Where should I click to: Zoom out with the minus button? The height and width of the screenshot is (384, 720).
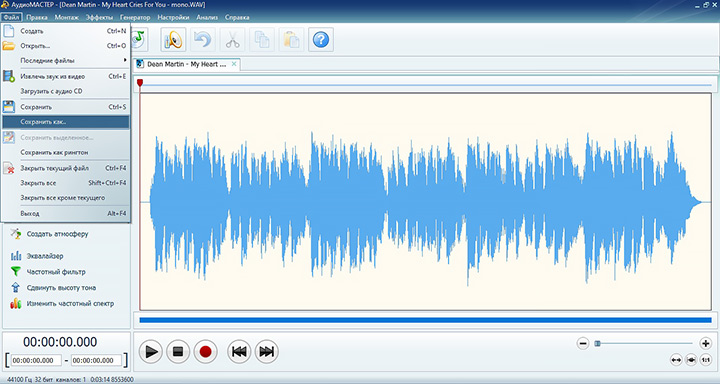(583, 344)
